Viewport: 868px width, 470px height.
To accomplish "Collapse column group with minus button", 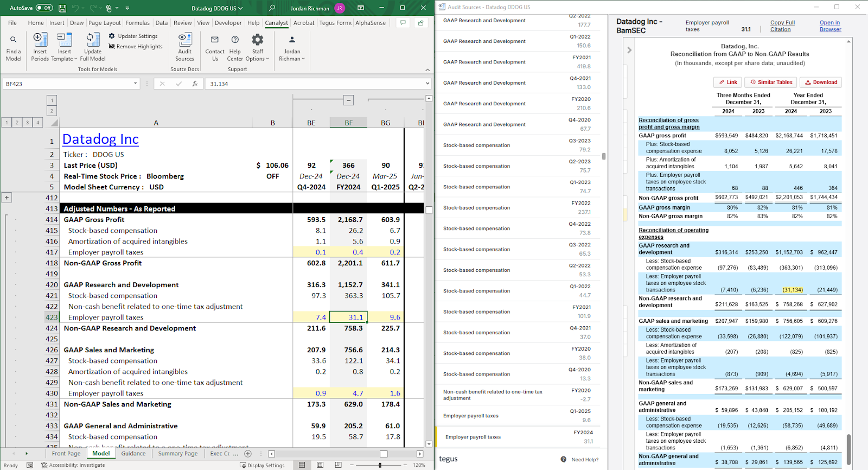I will click(349, 100).
